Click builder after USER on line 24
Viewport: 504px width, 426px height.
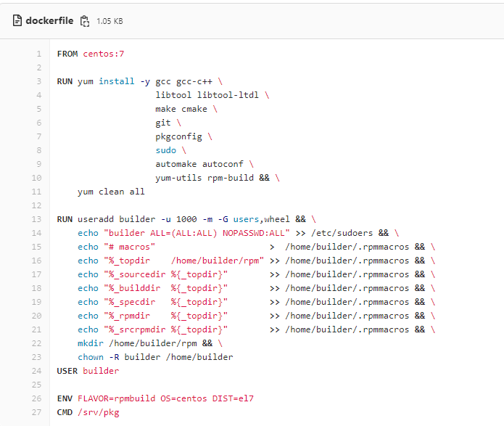[101, 371]
